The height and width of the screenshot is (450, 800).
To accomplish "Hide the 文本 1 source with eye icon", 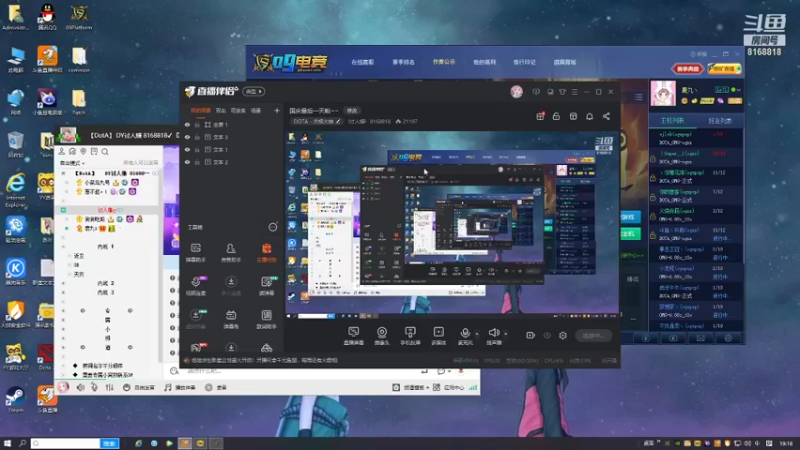I will [x=187, y=149].
